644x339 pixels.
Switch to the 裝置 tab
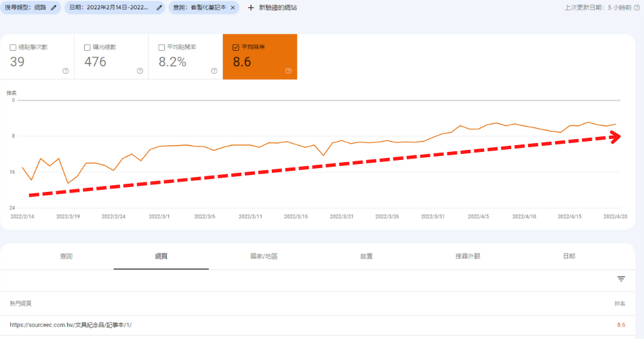(x=366, y=256)
